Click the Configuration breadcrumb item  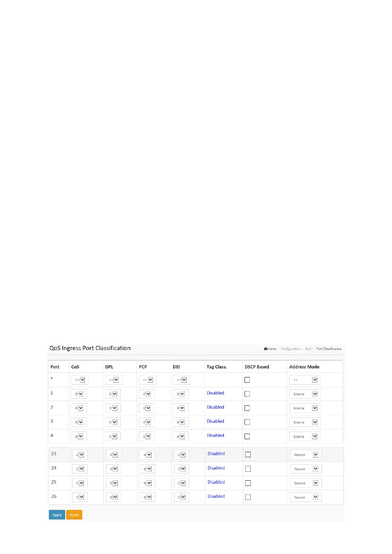290,349
